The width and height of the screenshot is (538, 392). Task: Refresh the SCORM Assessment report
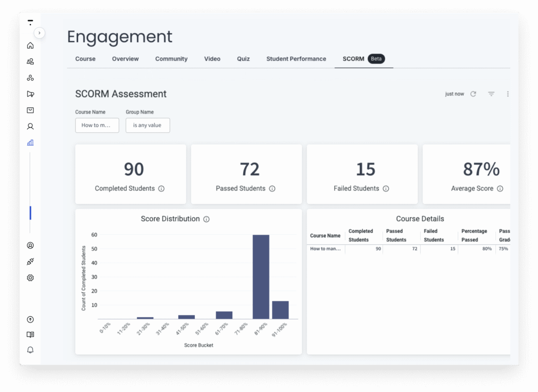(472, 94)
